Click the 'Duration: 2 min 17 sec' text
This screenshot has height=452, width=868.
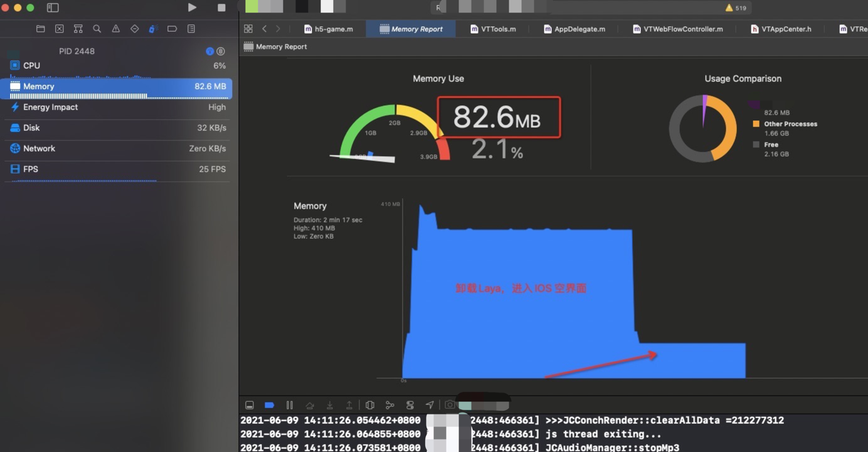(328, 220)
